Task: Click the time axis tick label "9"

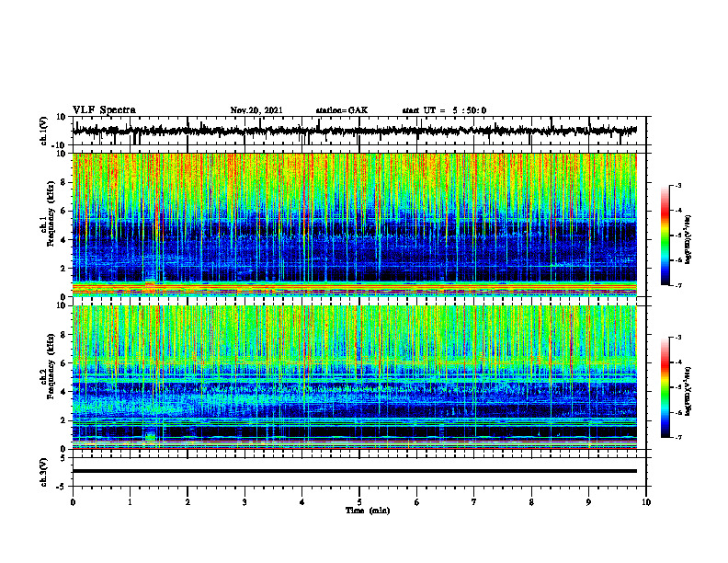Action: tap(588, 502)
